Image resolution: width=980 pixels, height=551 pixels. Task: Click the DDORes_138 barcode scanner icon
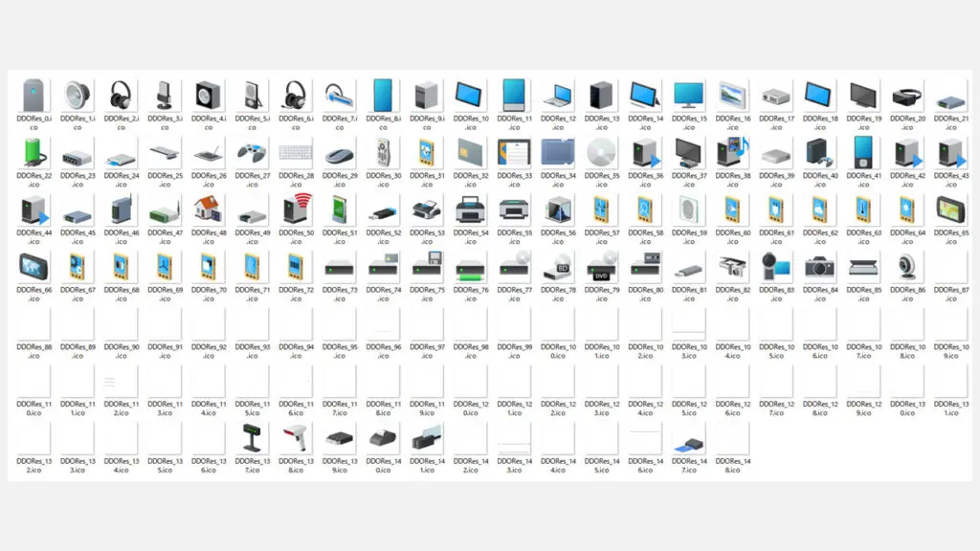pos(295,438)
